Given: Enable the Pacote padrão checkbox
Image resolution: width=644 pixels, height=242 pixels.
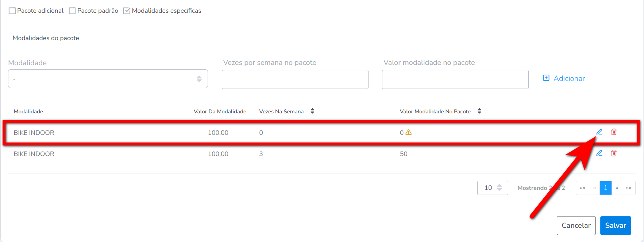Looking at the screenshot, I should (72, 11).
